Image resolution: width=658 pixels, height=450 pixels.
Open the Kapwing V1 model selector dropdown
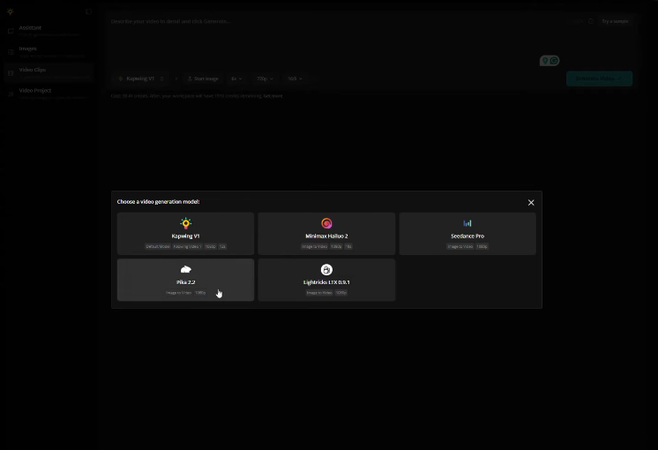[x=140, y=78]
